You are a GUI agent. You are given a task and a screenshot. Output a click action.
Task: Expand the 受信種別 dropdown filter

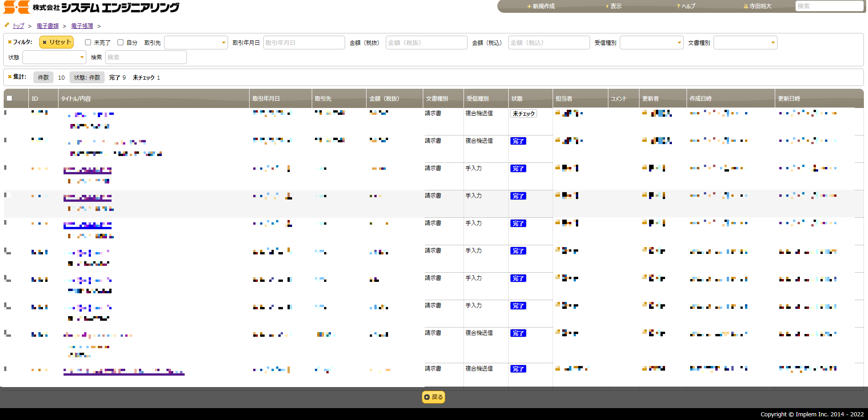point(652,43)
